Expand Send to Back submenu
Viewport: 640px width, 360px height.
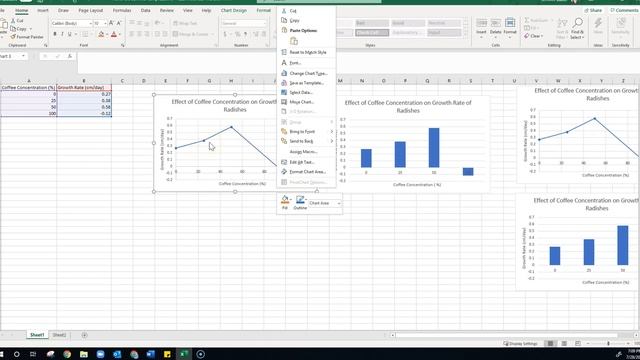(x=306, y=141)
